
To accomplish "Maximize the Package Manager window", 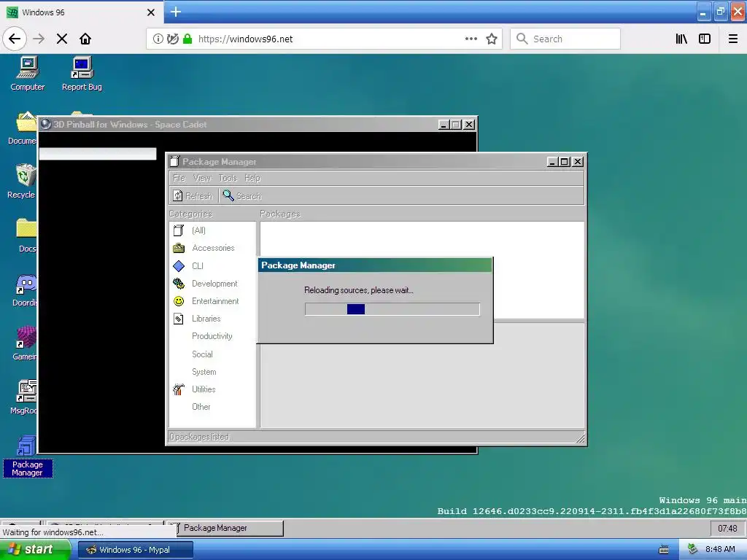I will (x=565, y=162).
